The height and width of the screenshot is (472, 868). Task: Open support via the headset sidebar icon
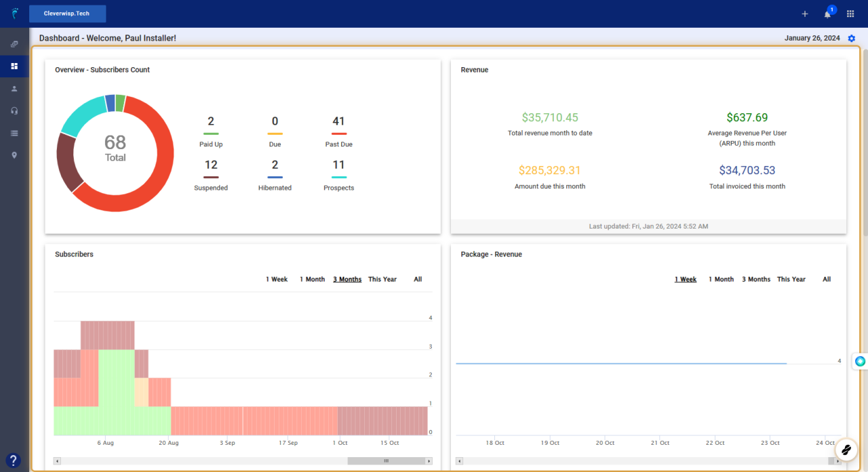tap(14, 111)
